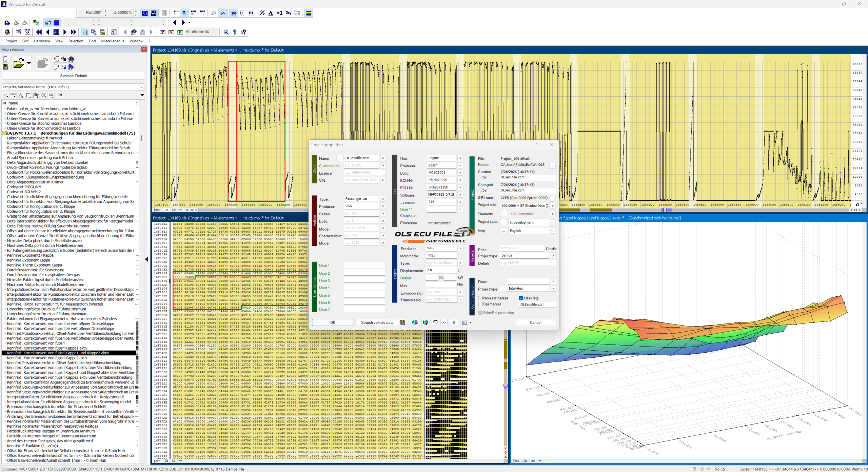The height and width of the screenshot is (472, 868).
Task: Click globe upload icon in Project properties
Action: click(x=426, y=322)
